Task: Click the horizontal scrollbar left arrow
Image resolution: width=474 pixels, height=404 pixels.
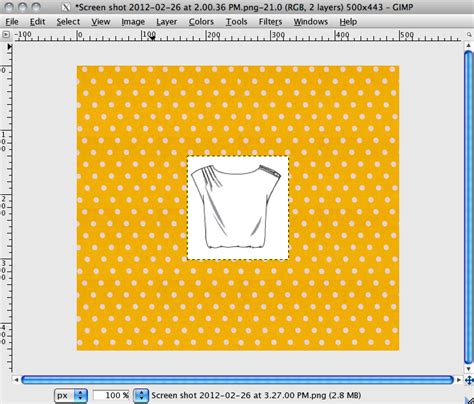Action: click(16, 380)
